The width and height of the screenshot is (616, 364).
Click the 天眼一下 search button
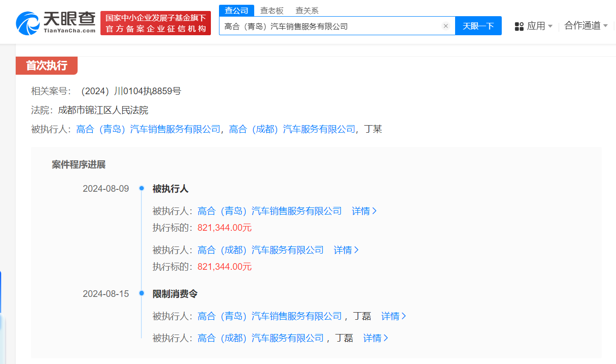point(478,26)
